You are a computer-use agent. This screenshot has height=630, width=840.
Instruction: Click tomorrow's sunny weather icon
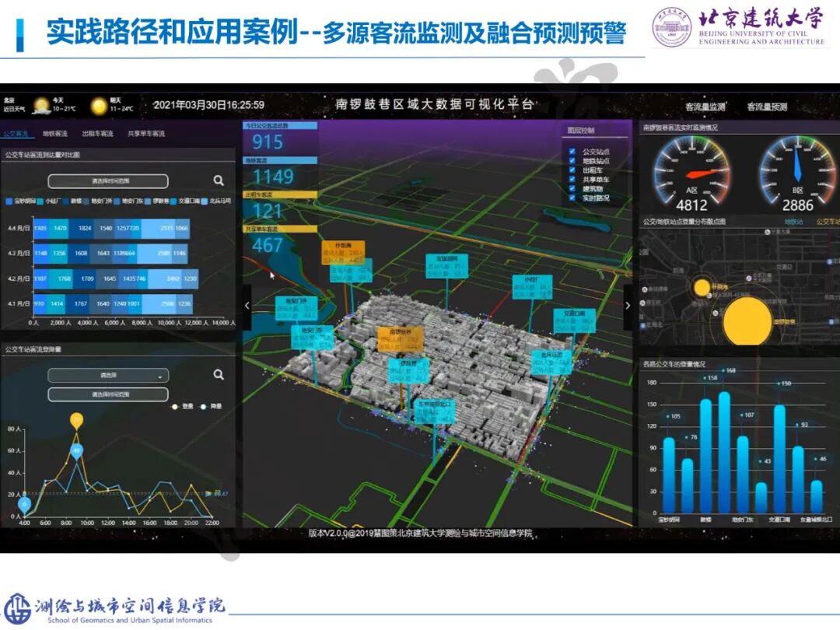point(99,106)
